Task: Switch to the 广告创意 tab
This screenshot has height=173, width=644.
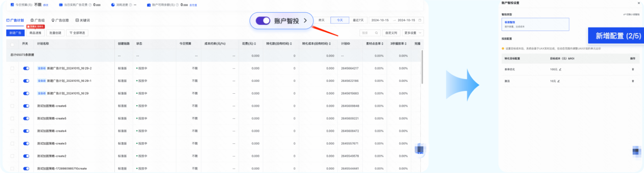Action: click(x=60, y=20)
